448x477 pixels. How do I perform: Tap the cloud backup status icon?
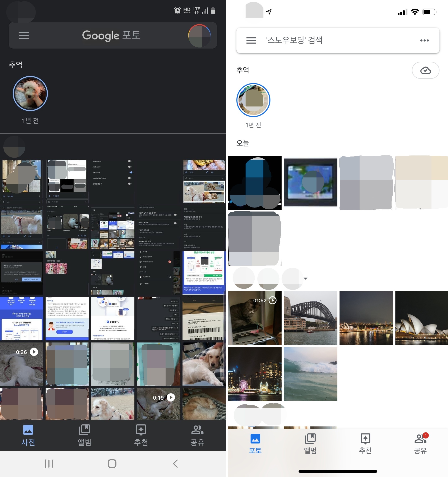point(425,70)
